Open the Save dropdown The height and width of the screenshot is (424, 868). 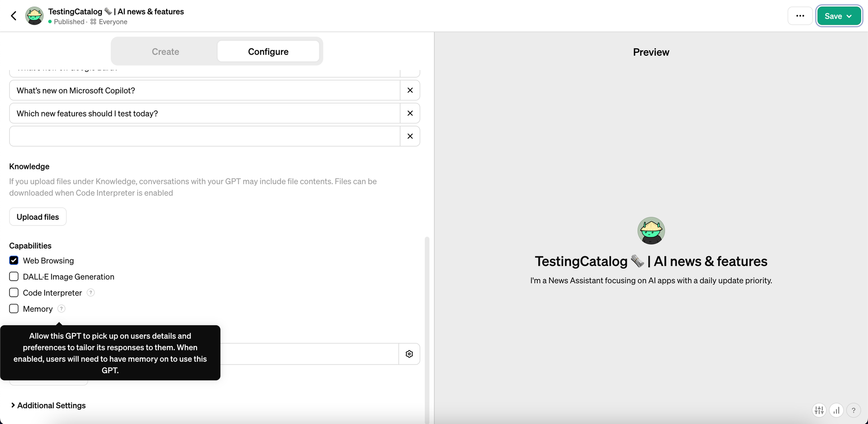point(839,16)
